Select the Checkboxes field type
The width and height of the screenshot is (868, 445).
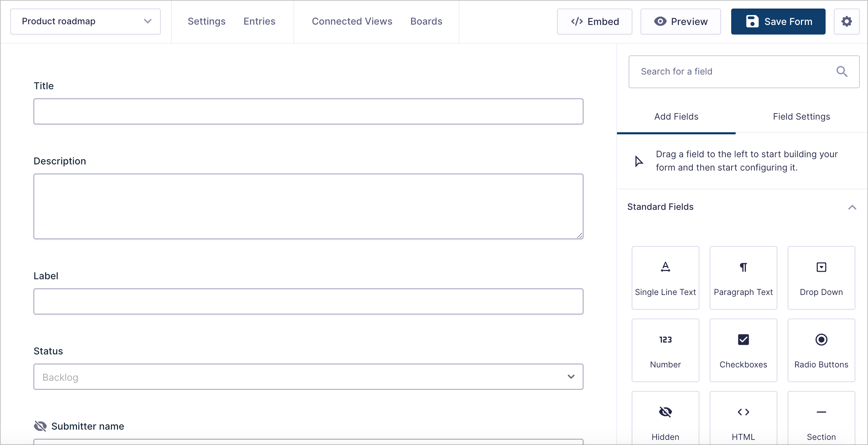(x=743, y=350)
